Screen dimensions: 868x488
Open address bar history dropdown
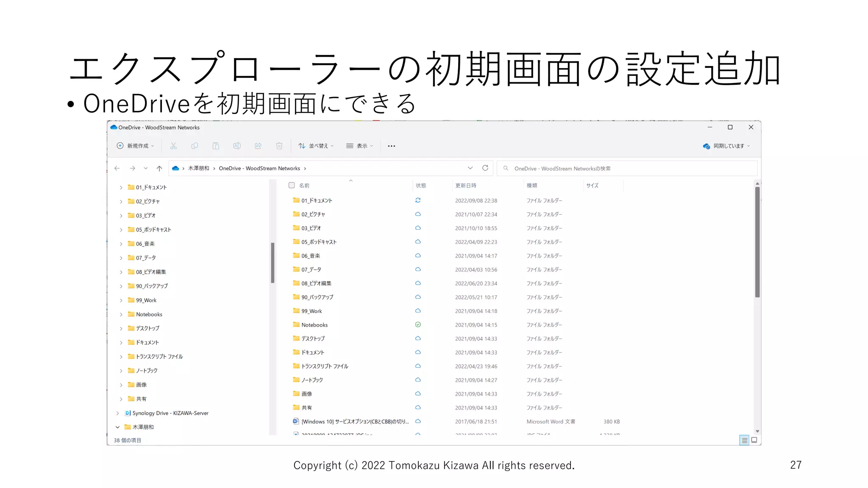pyautogui.click(x=470, y=168)
